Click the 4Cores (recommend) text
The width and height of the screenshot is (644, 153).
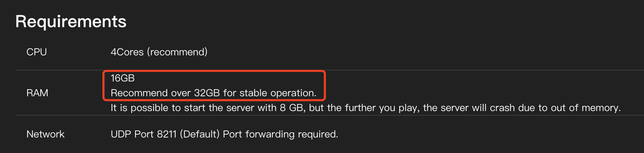pos(159,52)
